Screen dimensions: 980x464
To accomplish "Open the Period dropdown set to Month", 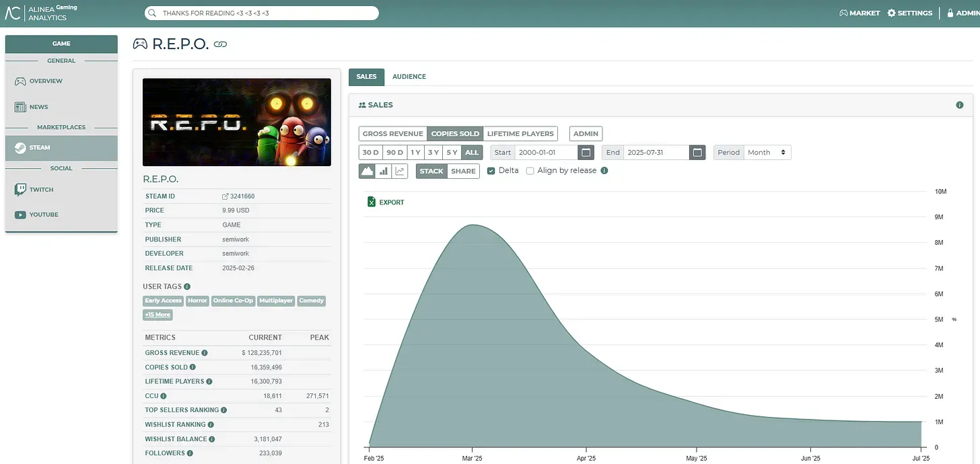I will 766,153.
